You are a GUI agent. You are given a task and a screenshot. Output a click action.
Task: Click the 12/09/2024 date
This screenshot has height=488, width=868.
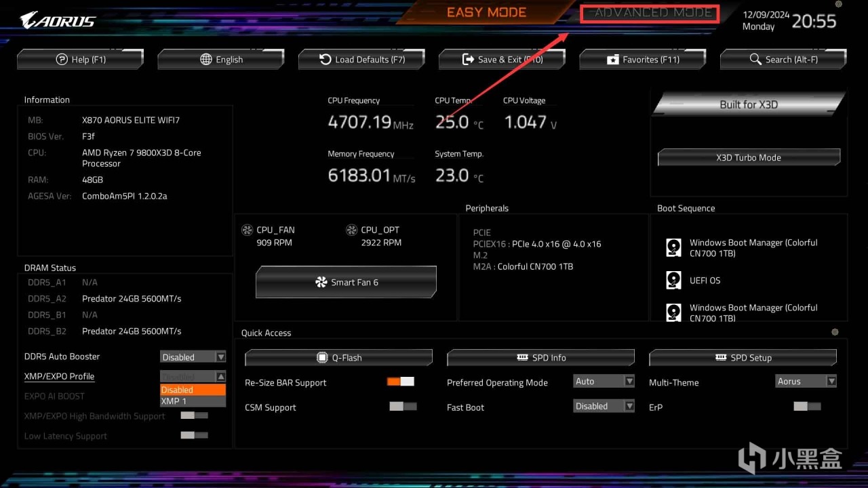pyautogui.click(x=766, y=14)
